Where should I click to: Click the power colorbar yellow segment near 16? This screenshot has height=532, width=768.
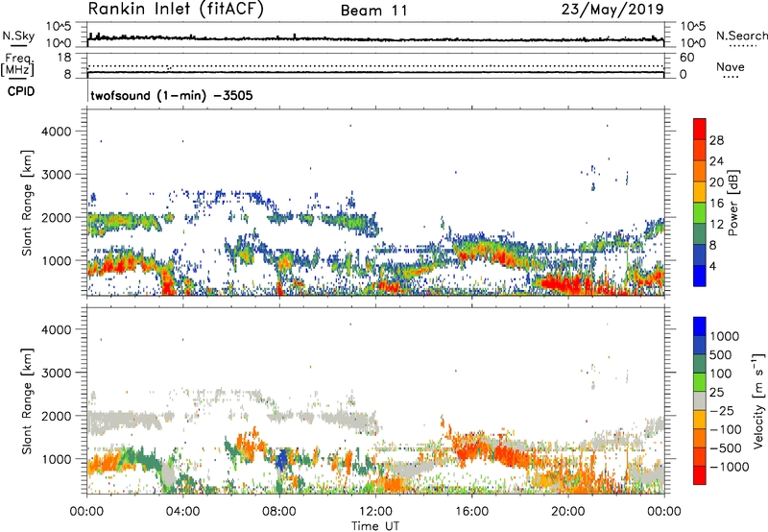tap(700, 192)
